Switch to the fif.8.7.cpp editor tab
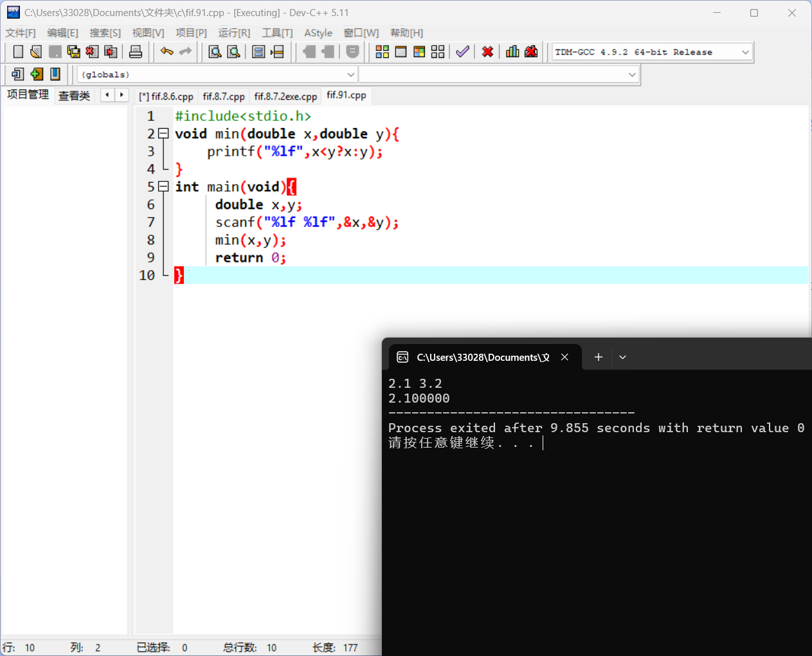Image resolution: width=812 pixels, height=656 pixels. pos(224,96)
